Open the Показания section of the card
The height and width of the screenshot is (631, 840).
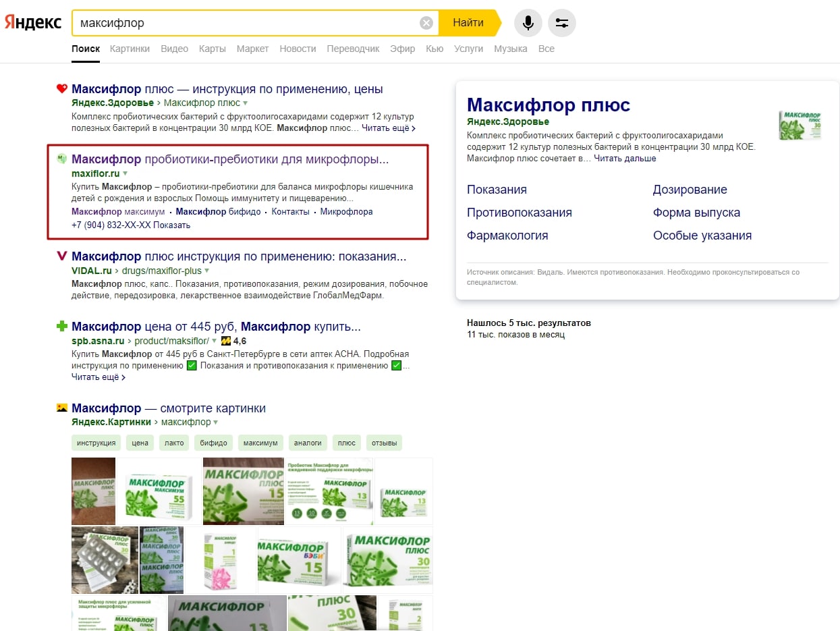pyautogui.click(x=497, y=190)
